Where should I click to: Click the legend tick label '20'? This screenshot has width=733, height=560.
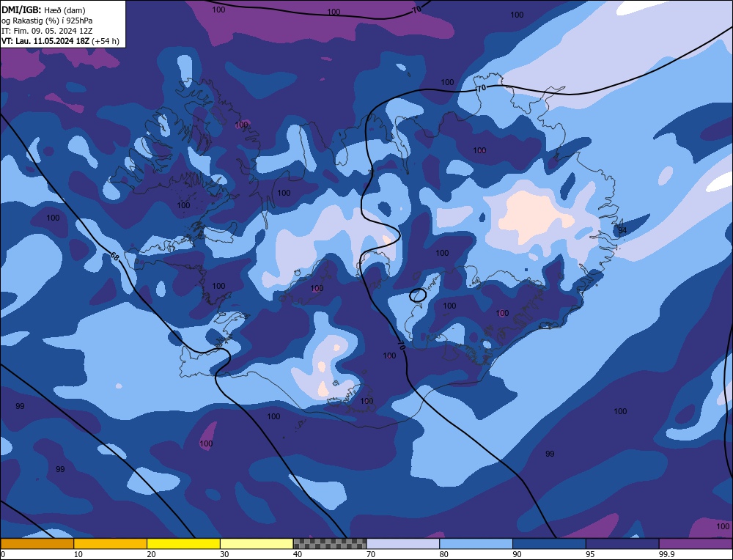152,554
